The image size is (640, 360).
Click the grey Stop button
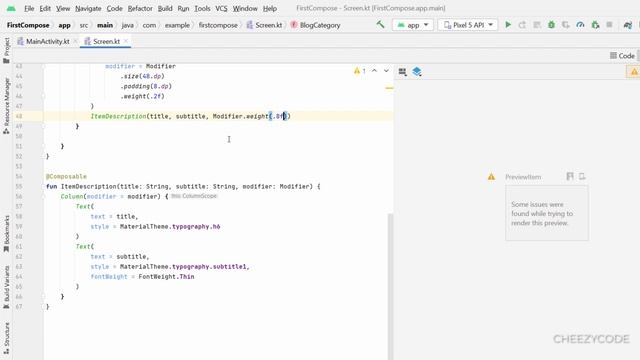[609, 25]
